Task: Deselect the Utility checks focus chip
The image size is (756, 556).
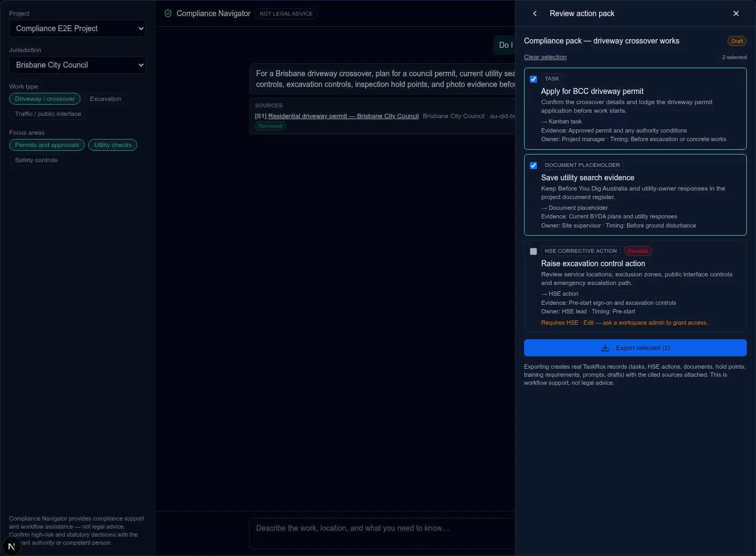Action: [x=113, y=145]
